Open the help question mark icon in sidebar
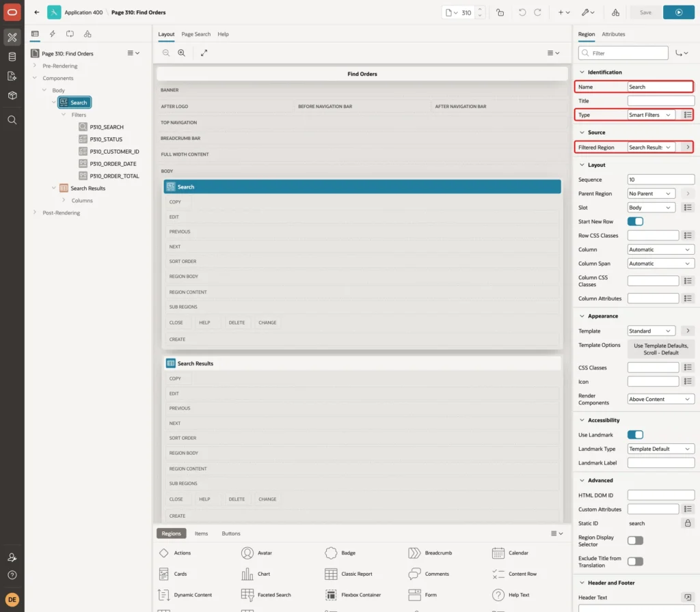Screen dimensions: 700x612 coord(12,575)
